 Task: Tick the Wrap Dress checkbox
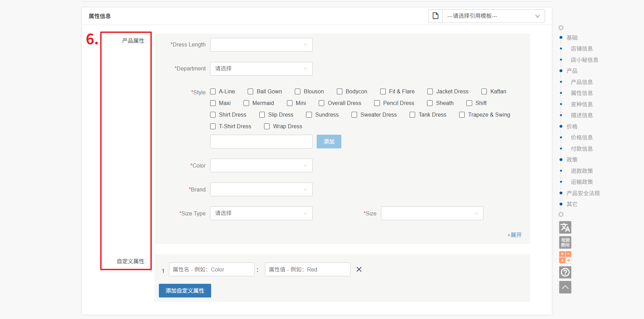(267, 127)
